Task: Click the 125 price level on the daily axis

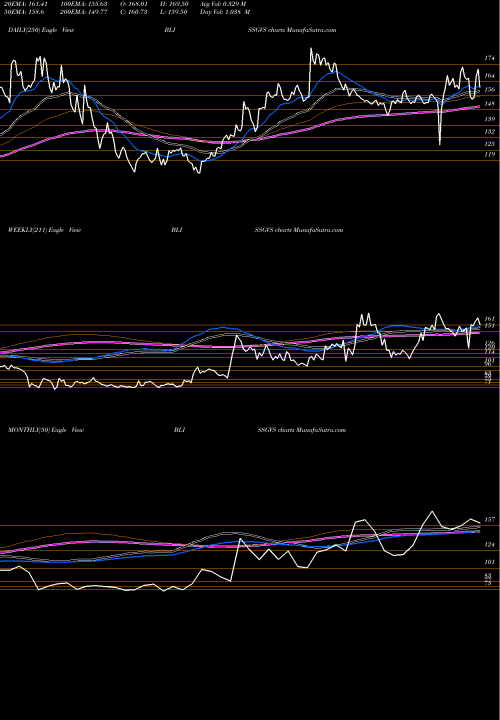Action: pos(489,144)
